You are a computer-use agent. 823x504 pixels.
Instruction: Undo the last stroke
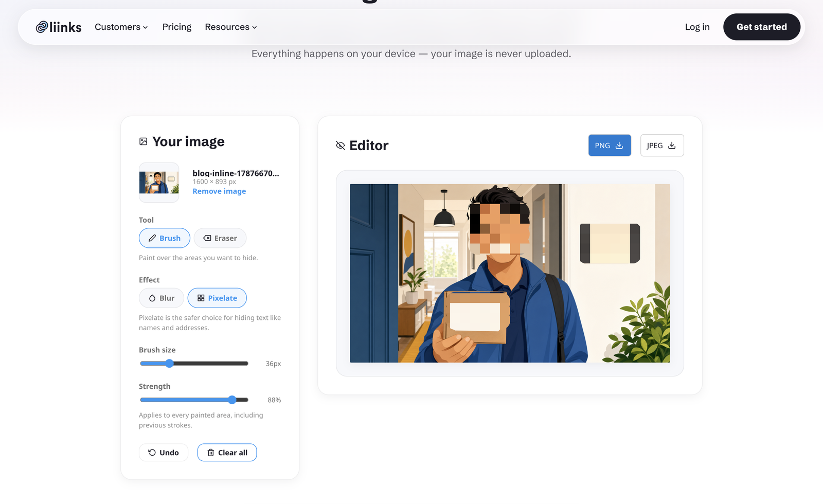[164, 453]
